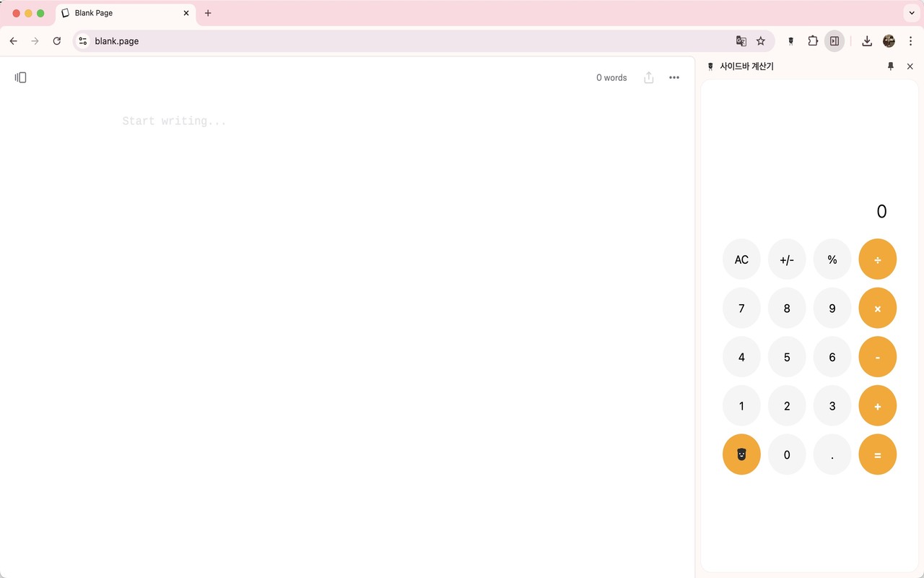Close the sidebar calculator panel
Screen dimensions: 924x578
pyautogui.click(x=910, y=66)
